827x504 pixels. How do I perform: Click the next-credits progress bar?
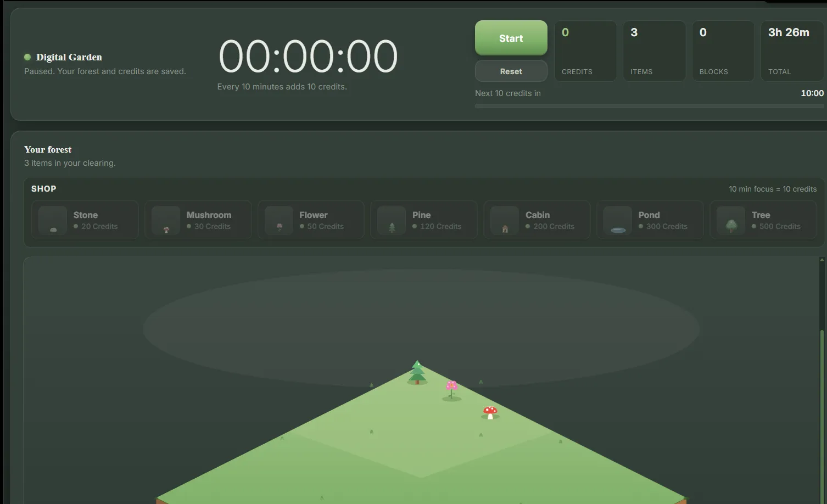tap(651, 106)
